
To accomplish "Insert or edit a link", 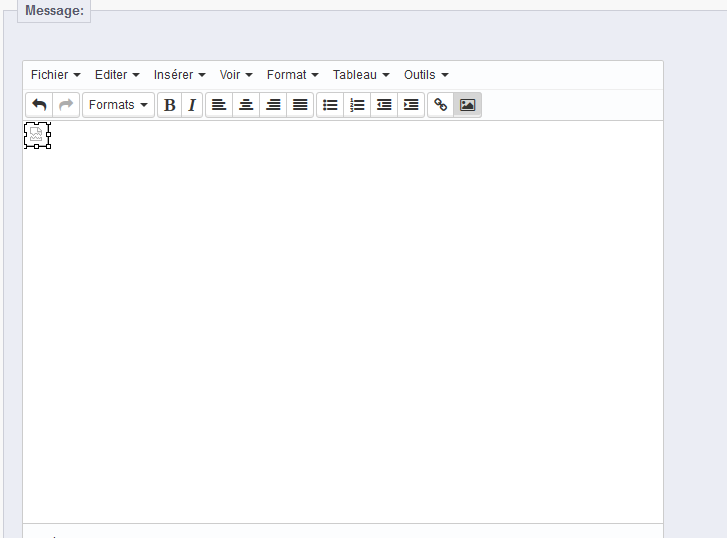I will coord(440,105).
